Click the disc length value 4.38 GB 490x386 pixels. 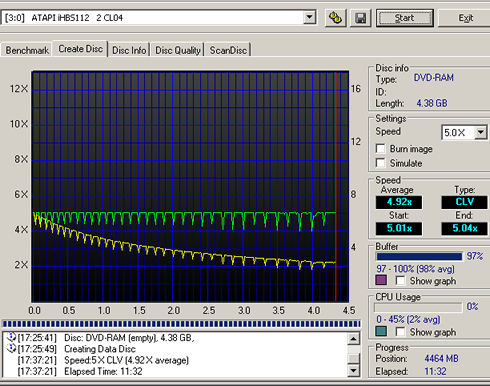[x=432, y=103]
